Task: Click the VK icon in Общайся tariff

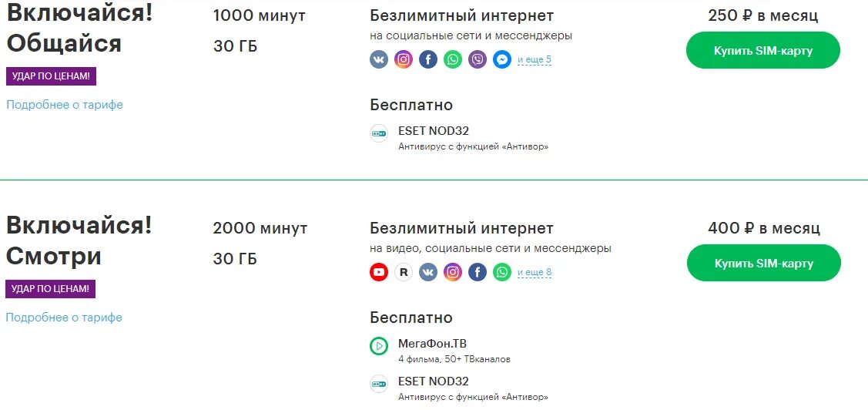Action: tap(379, 60)
